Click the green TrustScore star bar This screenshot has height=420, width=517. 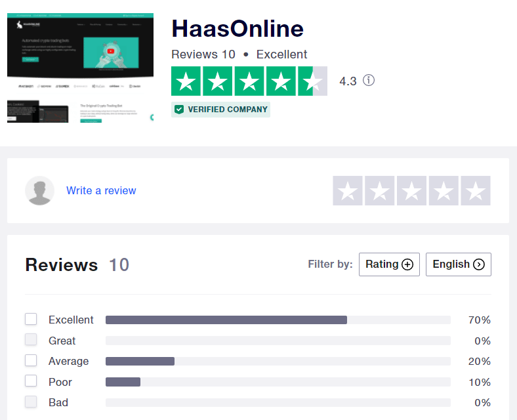tap(249, 81)
